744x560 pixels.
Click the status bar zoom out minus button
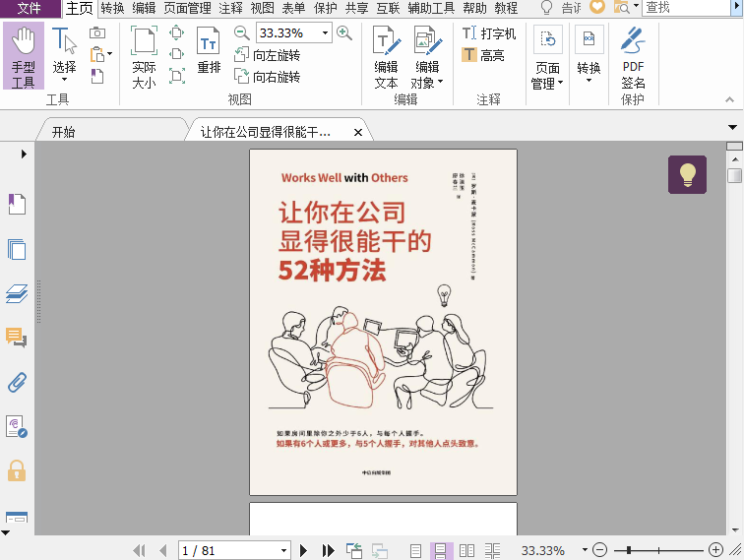pyautogui.click(x=599, y=550)
